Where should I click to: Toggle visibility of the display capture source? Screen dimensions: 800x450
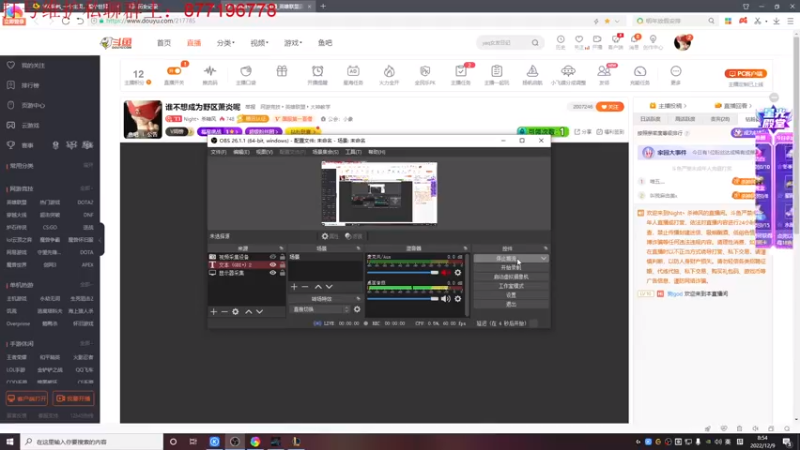(273, 273)
